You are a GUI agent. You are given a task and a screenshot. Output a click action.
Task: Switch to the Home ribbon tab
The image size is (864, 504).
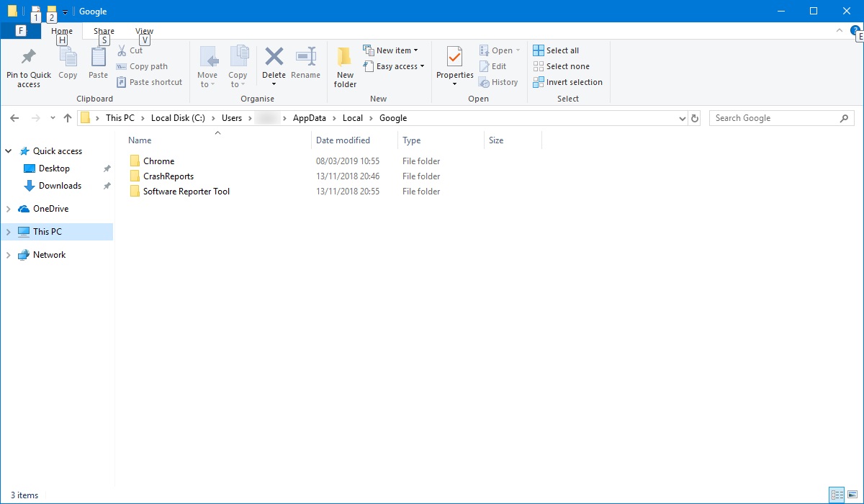(62, 31)
